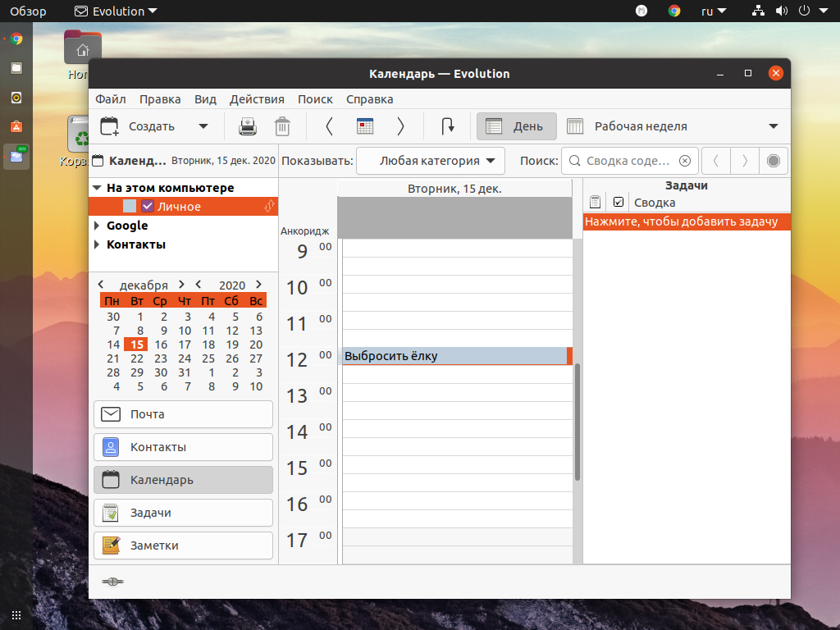Open the Создать dropdown arrow
Image resolution: width=840 pixels, height=630 pixels.
(x=203, y=126)
